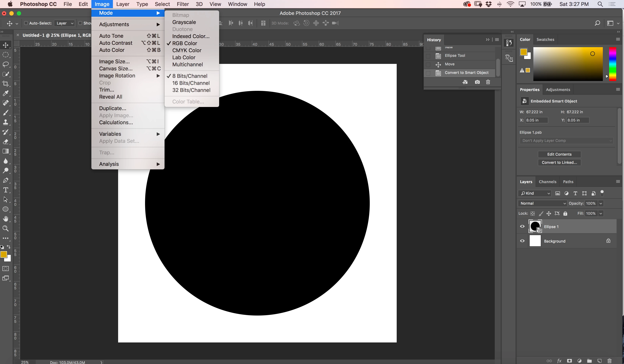Toggle Background layer visibility eye
624x364 pixels.
(x=522, y=241)
